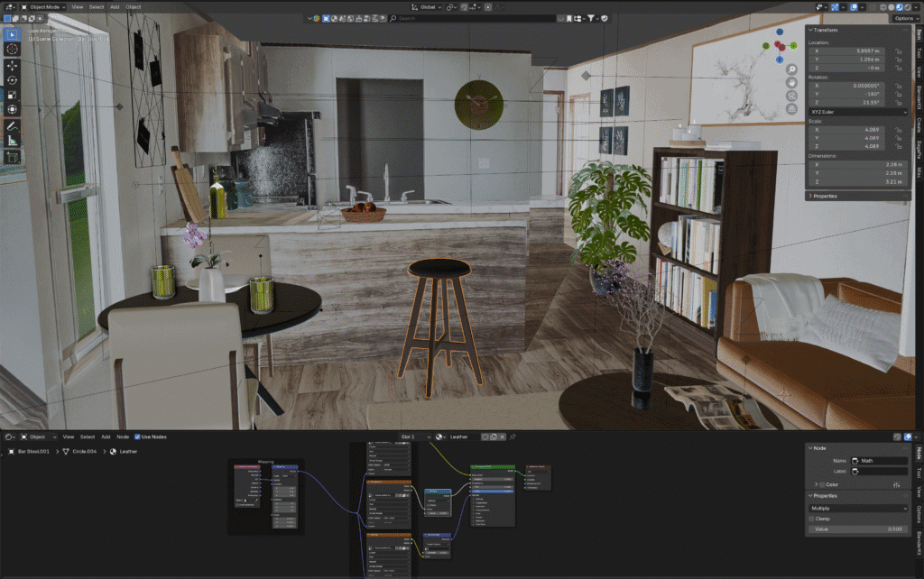The height and width of the screenshot is (579, 924).
Task: Lock the Rotation Z value
Action: [x=899, y=103]
